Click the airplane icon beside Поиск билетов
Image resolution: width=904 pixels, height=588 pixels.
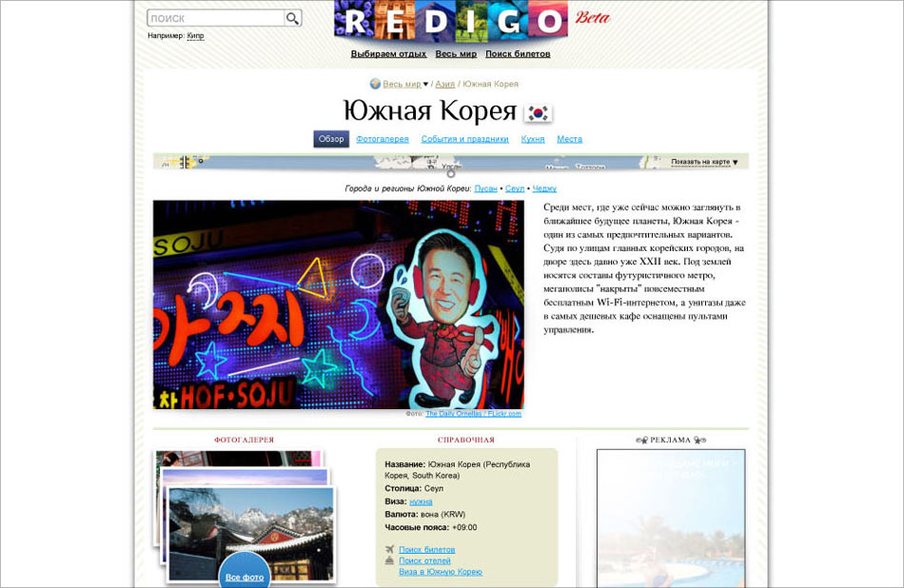pos(390,549)
